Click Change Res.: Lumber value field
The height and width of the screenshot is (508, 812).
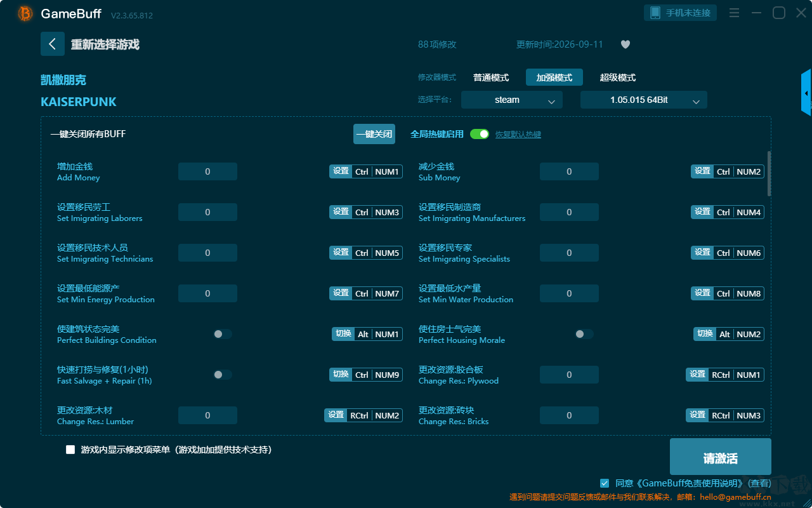click(x=207, y=415)
